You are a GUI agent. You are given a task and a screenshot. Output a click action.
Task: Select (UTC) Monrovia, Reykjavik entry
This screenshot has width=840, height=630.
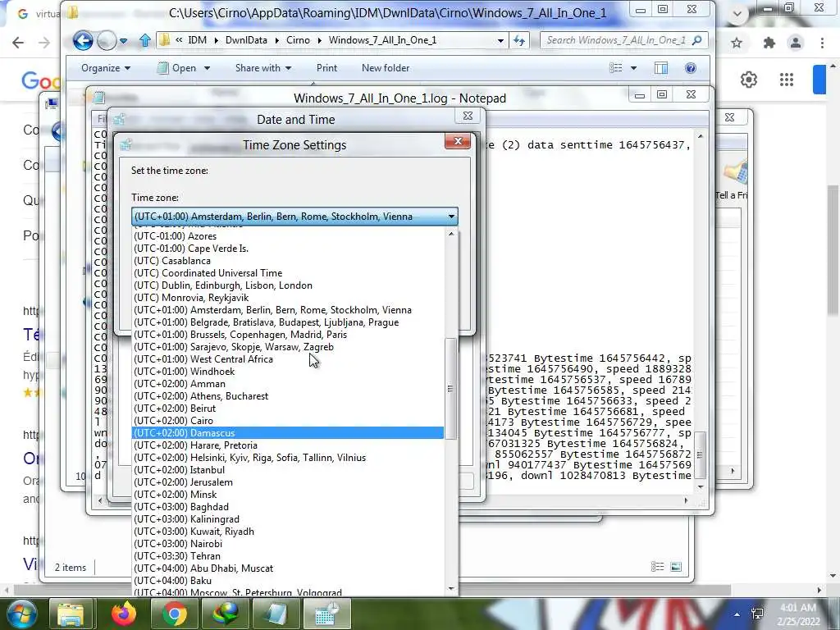[x=288, y=298]
